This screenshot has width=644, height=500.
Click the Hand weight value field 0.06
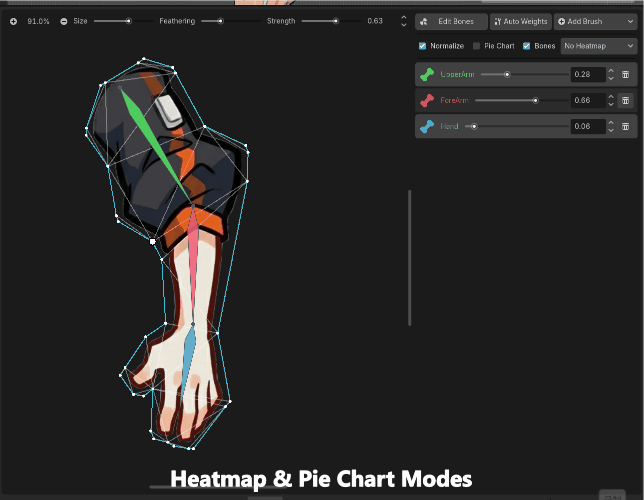(x=588, y=126)
